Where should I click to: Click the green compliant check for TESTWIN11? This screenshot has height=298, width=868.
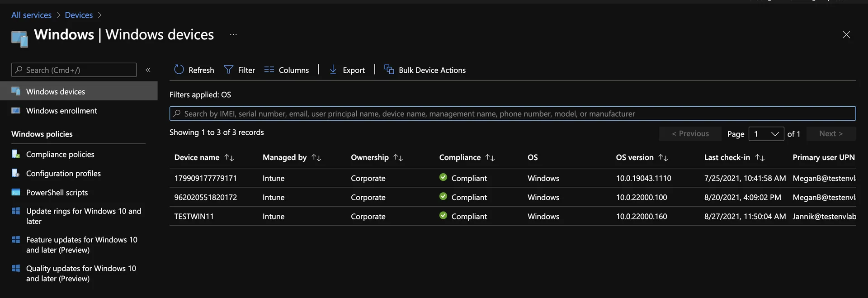pyautogui.click(x=443, y=216)
